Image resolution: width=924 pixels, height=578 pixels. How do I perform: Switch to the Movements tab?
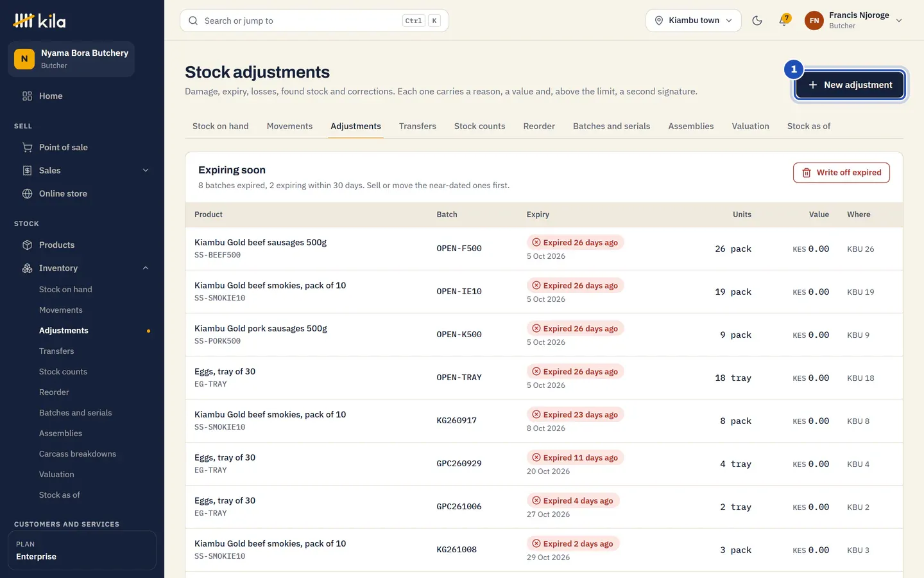click(289, 126)
